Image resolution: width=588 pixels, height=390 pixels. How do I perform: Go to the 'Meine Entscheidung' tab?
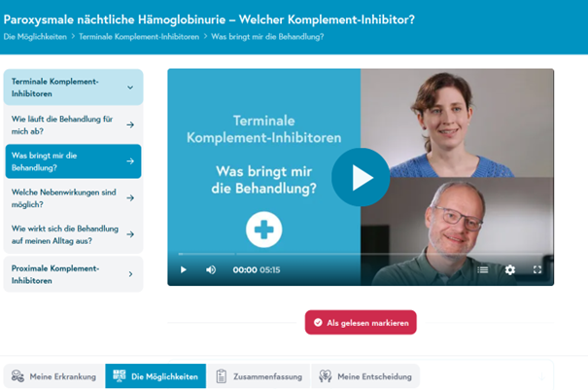(x=365, y=376)
